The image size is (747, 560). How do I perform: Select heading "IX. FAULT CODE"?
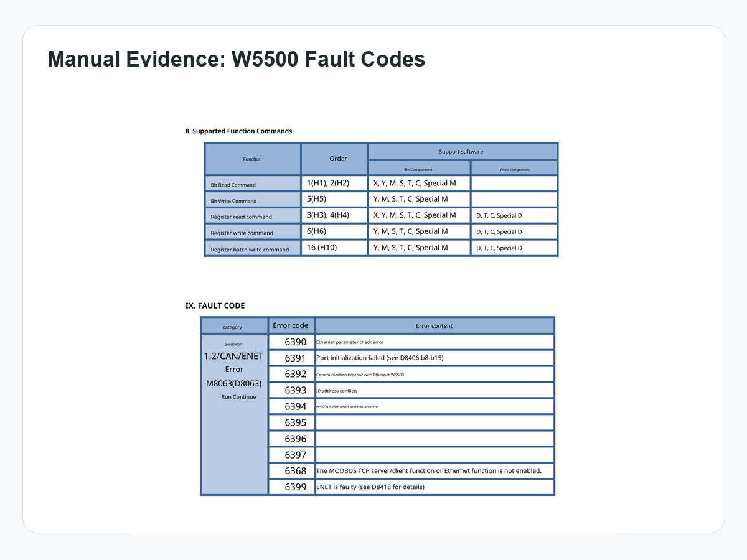pyautogui.click(x=215, y=306)
